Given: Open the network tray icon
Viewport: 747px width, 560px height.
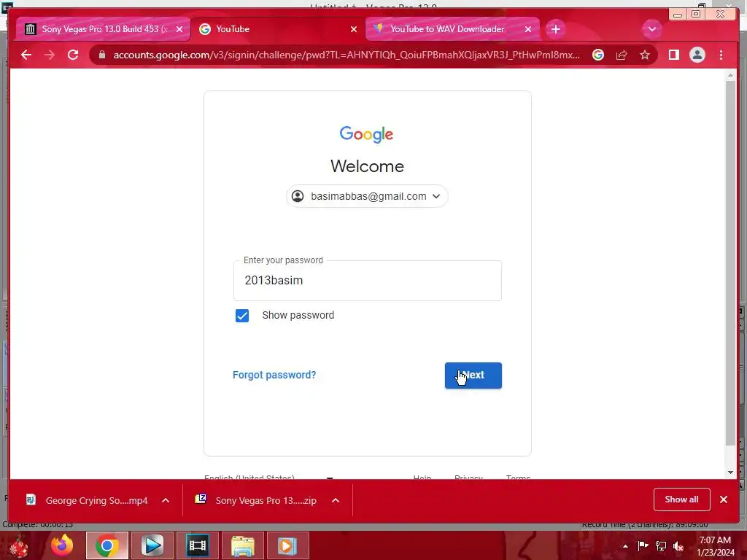Looking at the screenshot, I should pos(661,545).
